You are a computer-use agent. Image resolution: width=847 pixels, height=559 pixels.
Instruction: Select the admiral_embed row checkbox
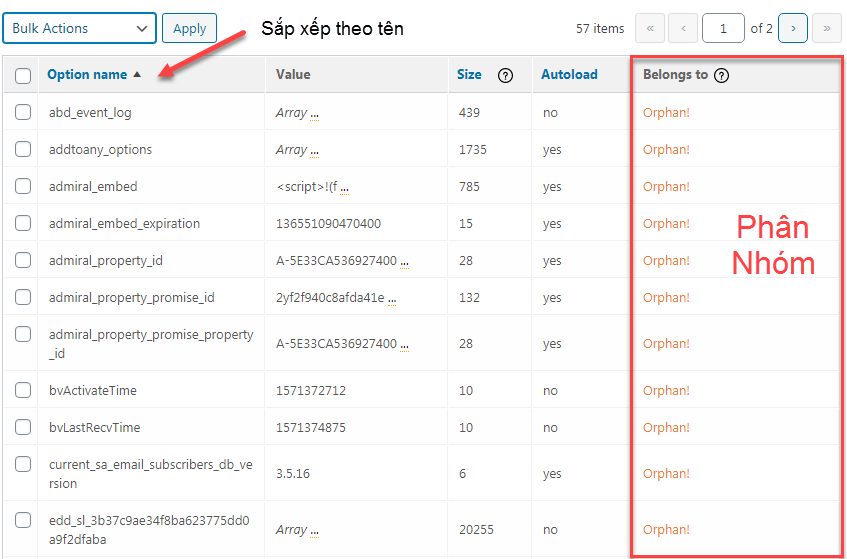pos(23,186)
